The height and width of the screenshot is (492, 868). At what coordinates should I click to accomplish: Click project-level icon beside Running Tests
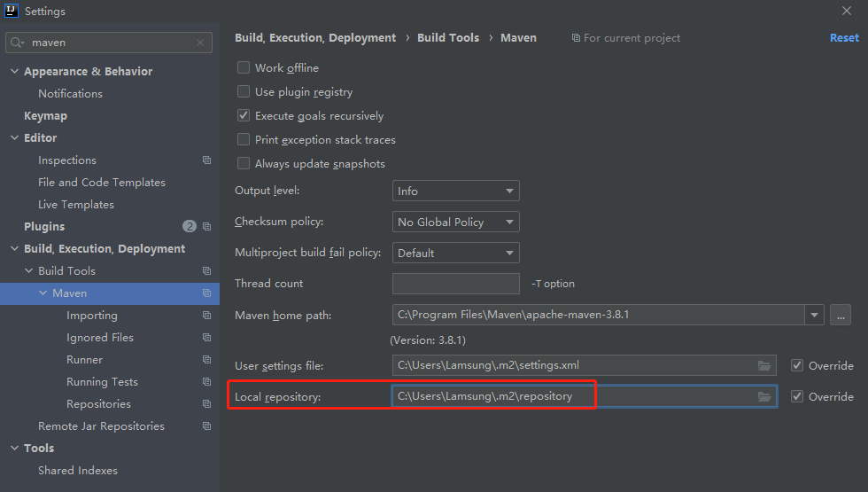tap(206, 382)
